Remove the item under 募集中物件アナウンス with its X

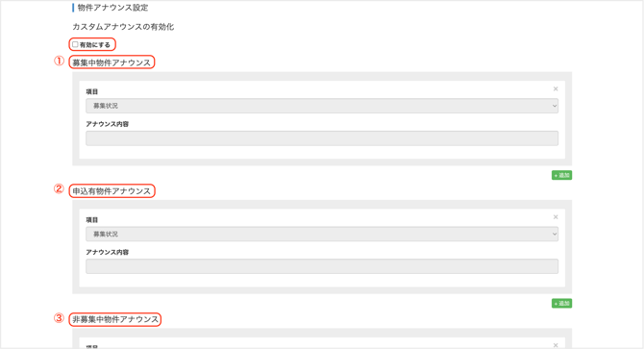[x=556, y=88]
